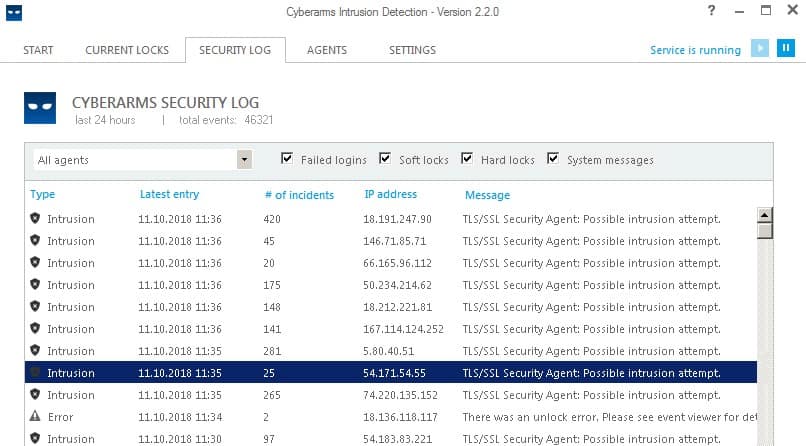Image resolution: width=806 pixels, height=446 pixels.
Task: Click timestamp 11.10.2018 11:30
Action: pos(180,439)
